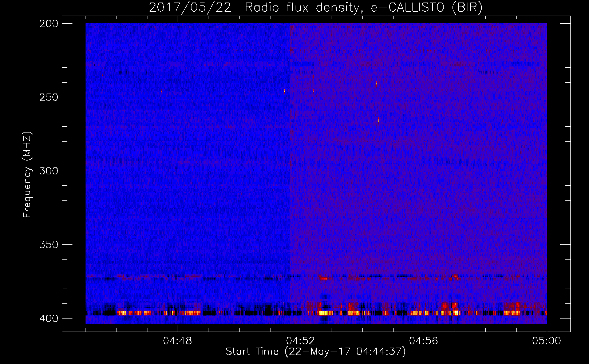This screenshot has width=589, height=364.
Task: Click the 'Start Time (22-May-17 04:44:37)' label
Action: 316,352
